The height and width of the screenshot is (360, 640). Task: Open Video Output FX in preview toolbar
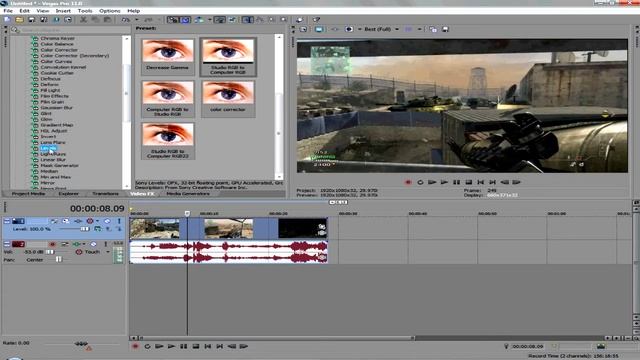pyautogui.click(x=335, y=29)
